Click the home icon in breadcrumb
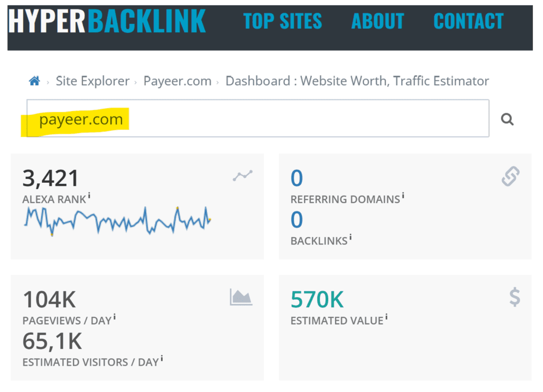Image resolution: width=543 pixels, height=392 pixels. point(34,81)
